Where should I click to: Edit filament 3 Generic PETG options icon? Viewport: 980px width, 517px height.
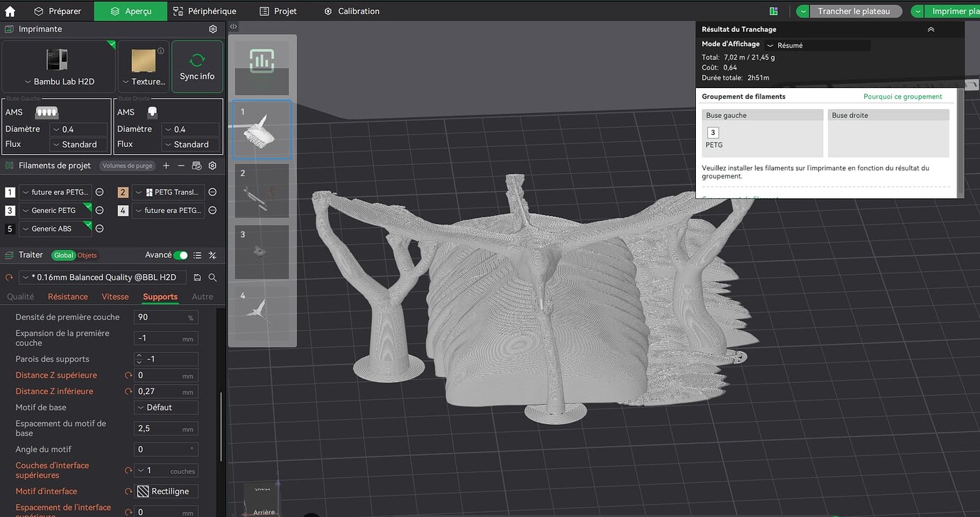click(x=100, y=210)
